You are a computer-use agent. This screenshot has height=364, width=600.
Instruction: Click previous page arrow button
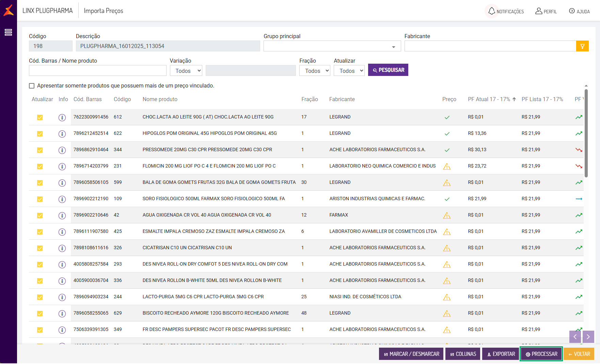(575, 337)
